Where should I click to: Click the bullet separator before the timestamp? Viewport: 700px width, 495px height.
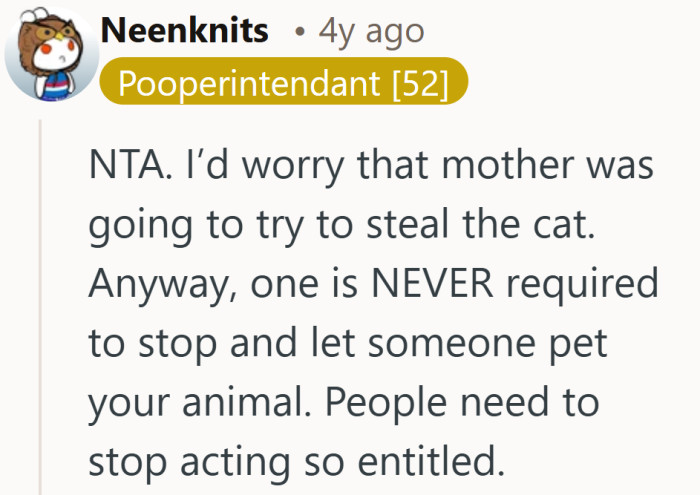coord(298,33)
